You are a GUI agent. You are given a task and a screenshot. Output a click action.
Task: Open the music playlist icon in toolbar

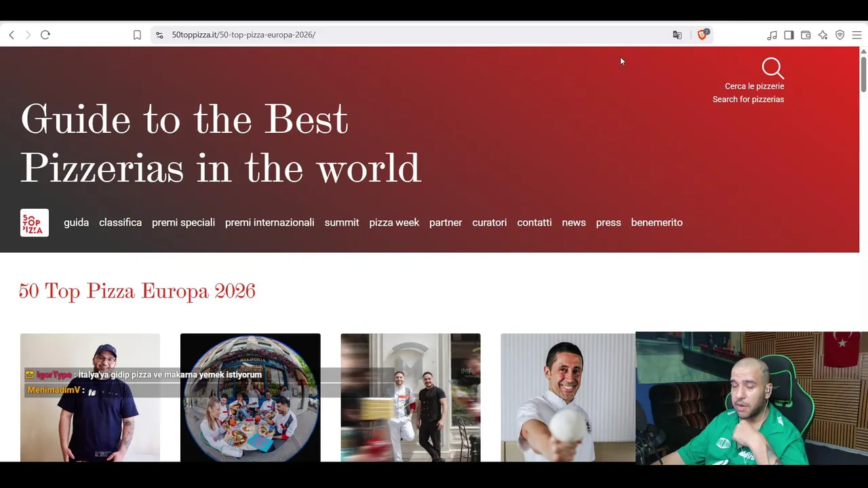[x=772, y=35]
